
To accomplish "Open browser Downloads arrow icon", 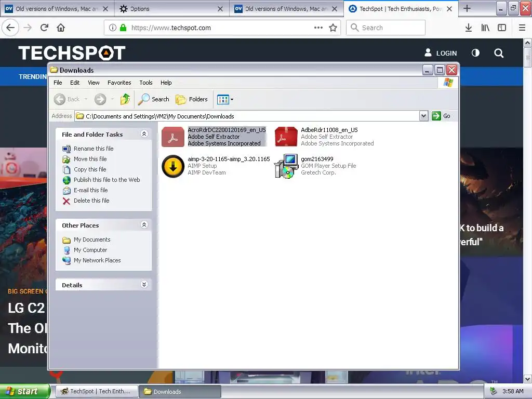I will pyautogui.click(x=468, y=28).
